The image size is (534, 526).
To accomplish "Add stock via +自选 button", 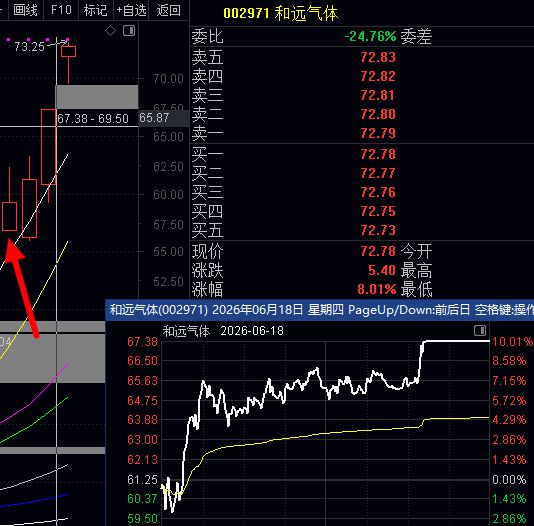I will point(131,10).
